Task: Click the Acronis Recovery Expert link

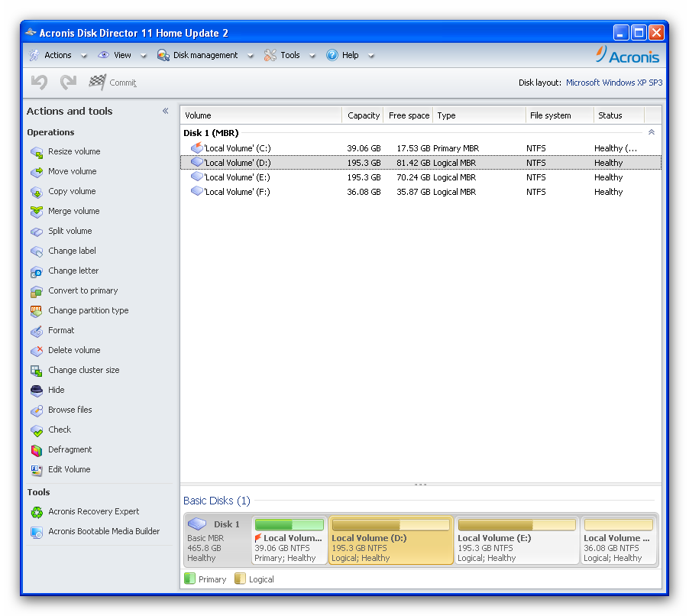Action: pos(94,511)
